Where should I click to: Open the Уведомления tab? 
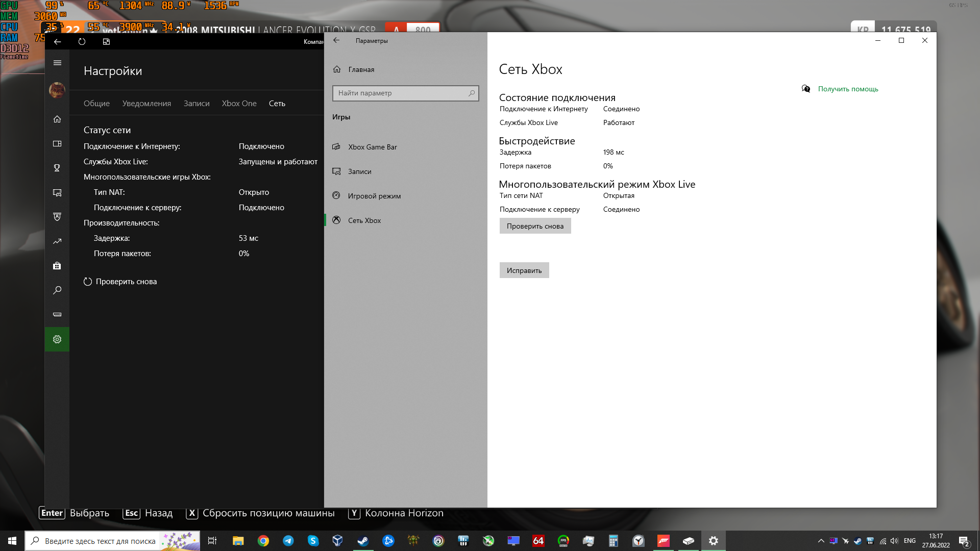point(146,104)
